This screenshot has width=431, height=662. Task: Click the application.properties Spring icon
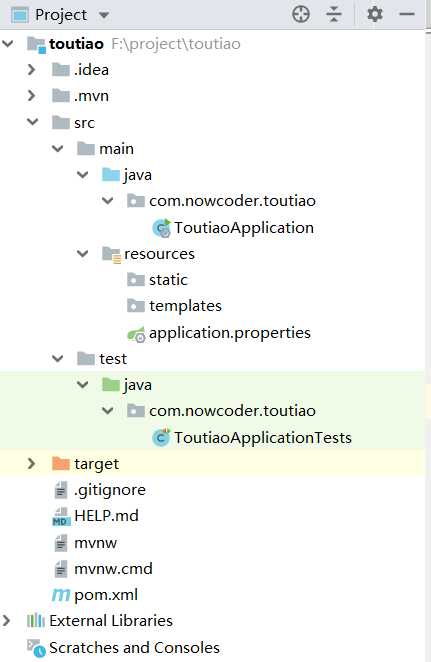click(136, 334)
